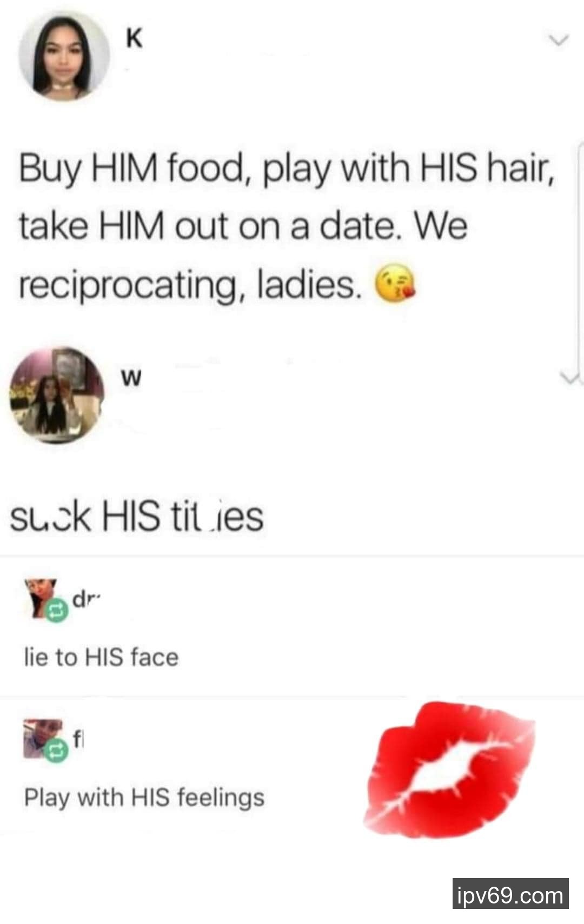Open the dr user avatar

(42, 598)
